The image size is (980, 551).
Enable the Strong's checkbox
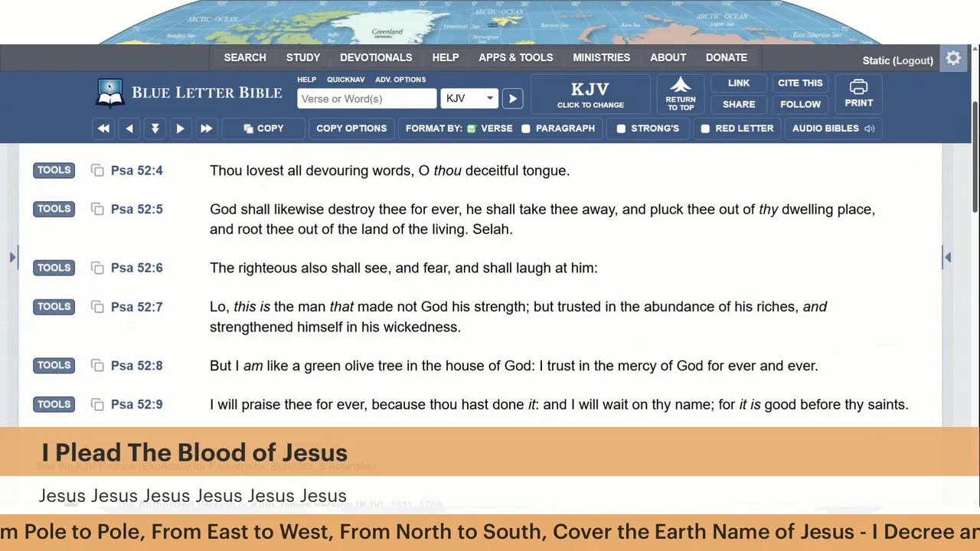(621, 129)
